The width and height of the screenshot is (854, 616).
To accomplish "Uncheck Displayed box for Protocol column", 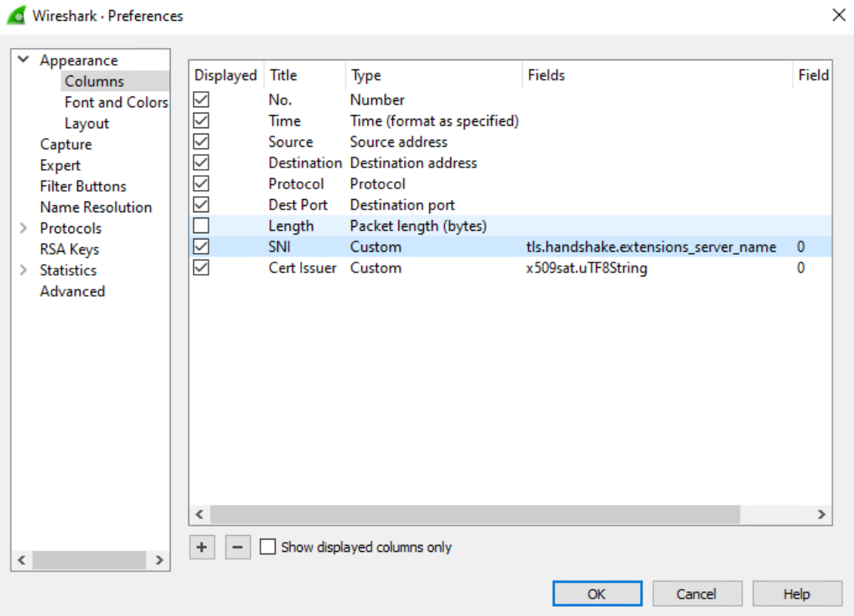I will click(x=201, y=184).
